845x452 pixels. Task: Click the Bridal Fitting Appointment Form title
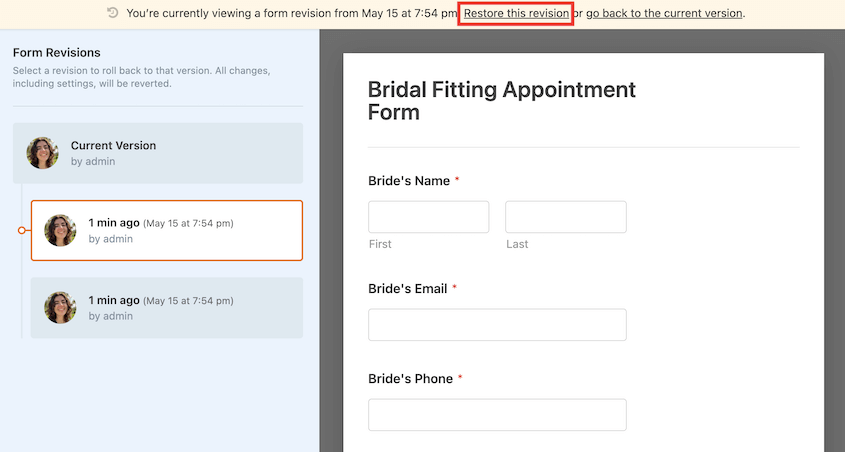(x=502, y=101)
